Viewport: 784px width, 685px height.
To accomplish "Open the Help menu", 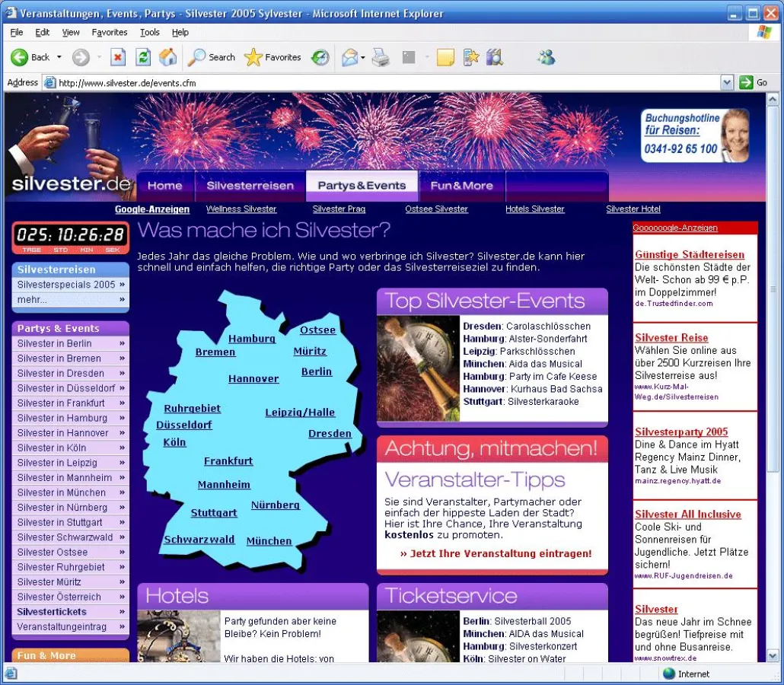I will point(180,33).
